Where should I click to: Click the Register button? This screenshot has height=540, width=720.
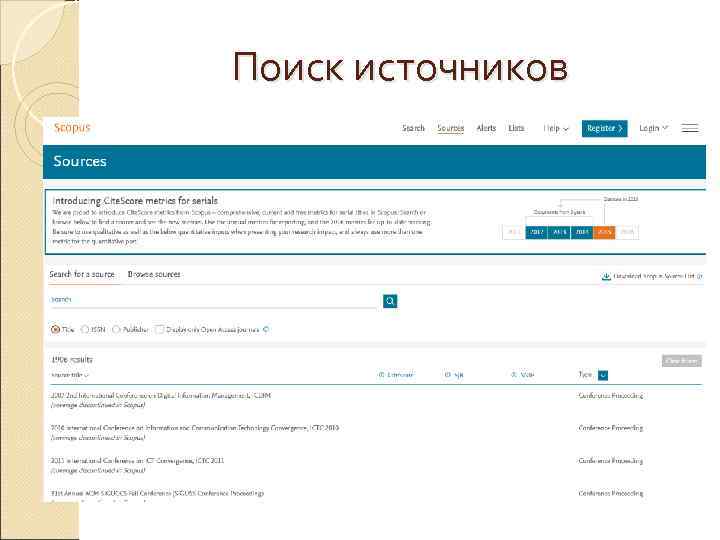click(604, 128)
